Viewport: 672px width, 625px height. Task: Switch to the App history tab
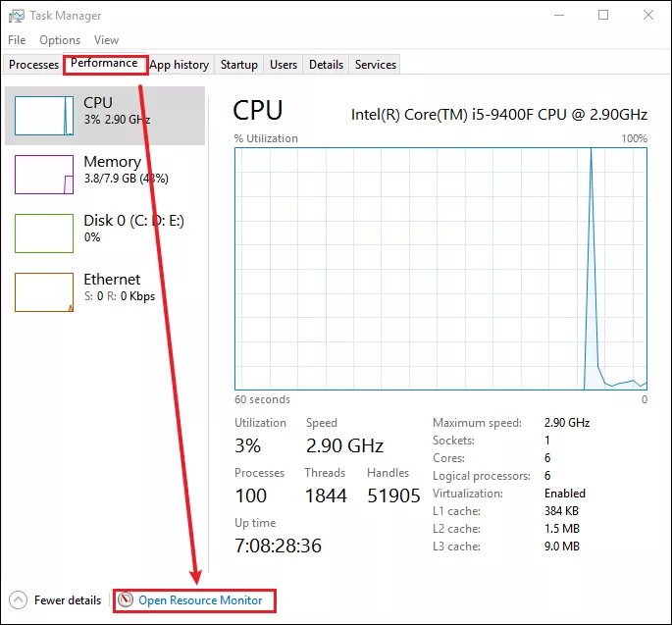pyautogui.click(x=180, y=65)
